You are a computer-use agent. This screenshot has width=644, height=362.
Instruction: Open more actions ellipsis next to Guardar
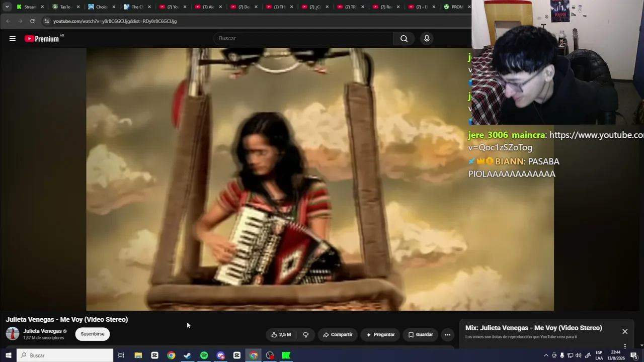point(447,334)
